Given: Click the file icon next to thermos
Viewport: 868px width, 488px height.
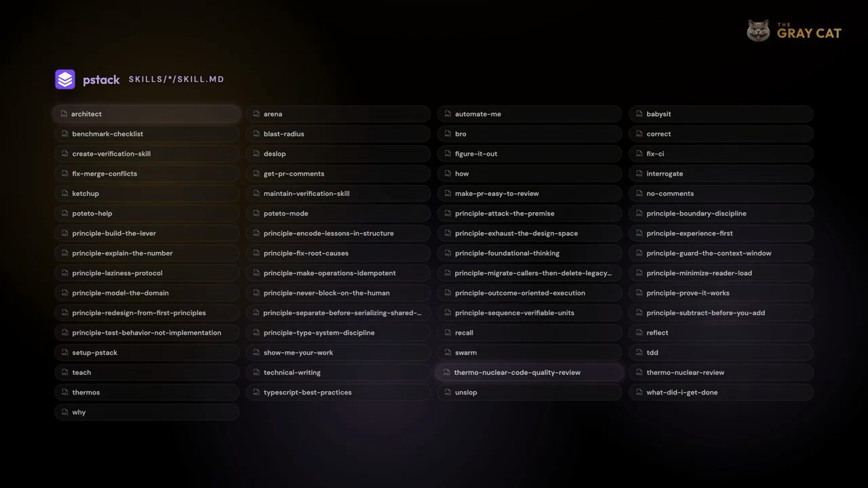Looking at the screenshot, I should (64, 392).
